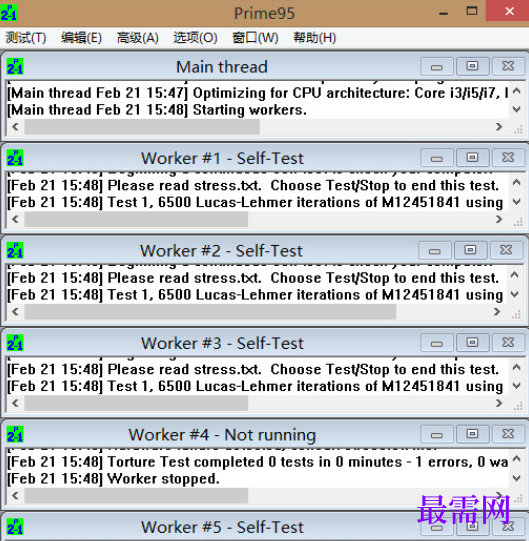Image resolution: width=529 pixels, height=541 pixels.
Task: Minimize the Main thread sub-window
Action: 437,66
